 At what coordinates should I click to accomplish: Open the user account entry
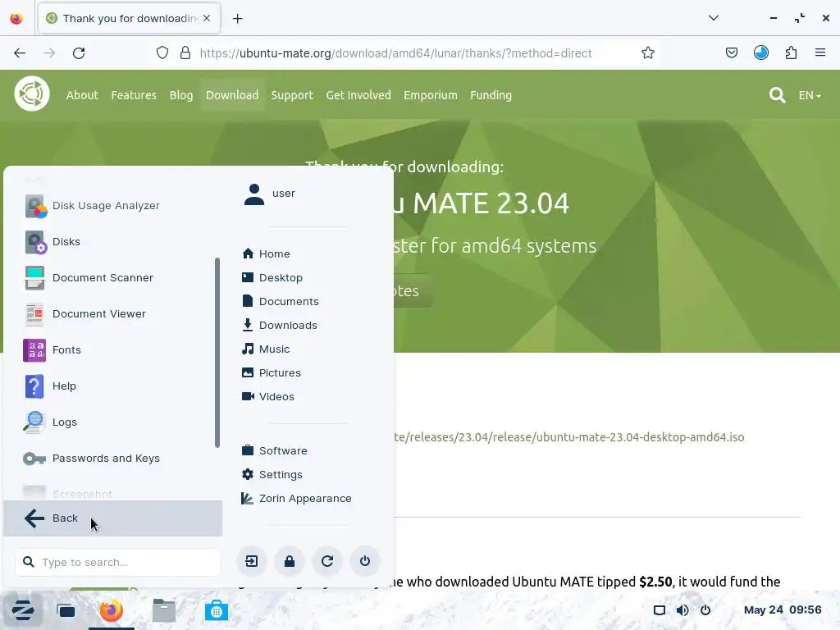click(269, 194)
